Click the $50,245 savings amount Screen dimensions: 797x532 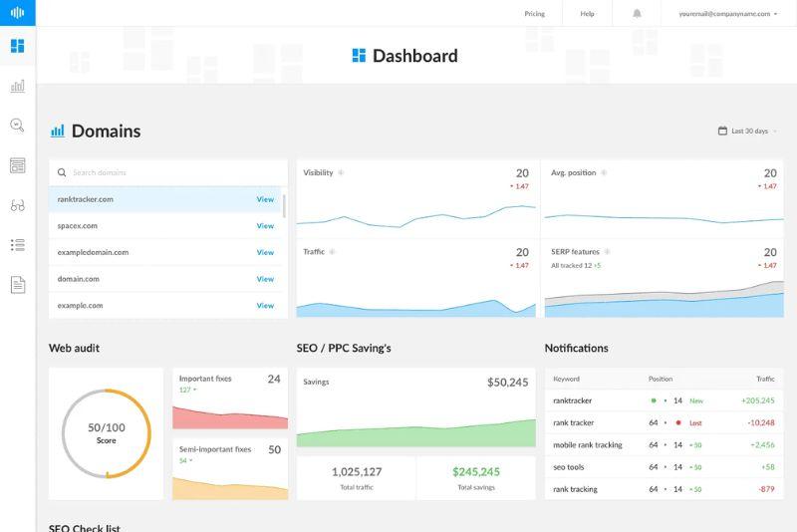[x=507, y=383]
